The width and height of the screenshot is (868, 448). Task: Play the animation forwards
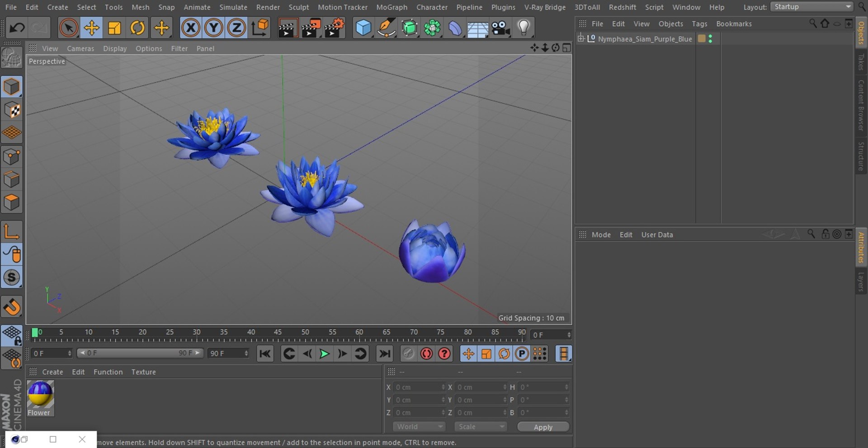tap(324, 354)
